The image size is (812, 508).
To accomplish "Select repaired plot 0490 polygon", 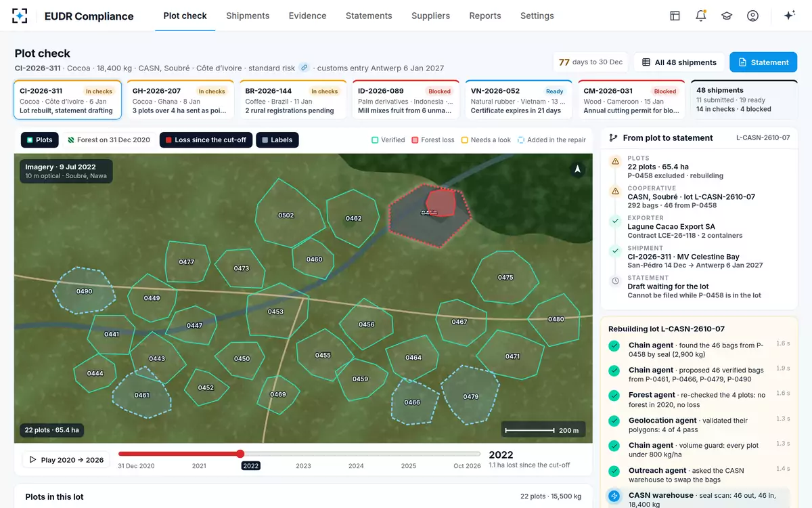I will [84, 291].
